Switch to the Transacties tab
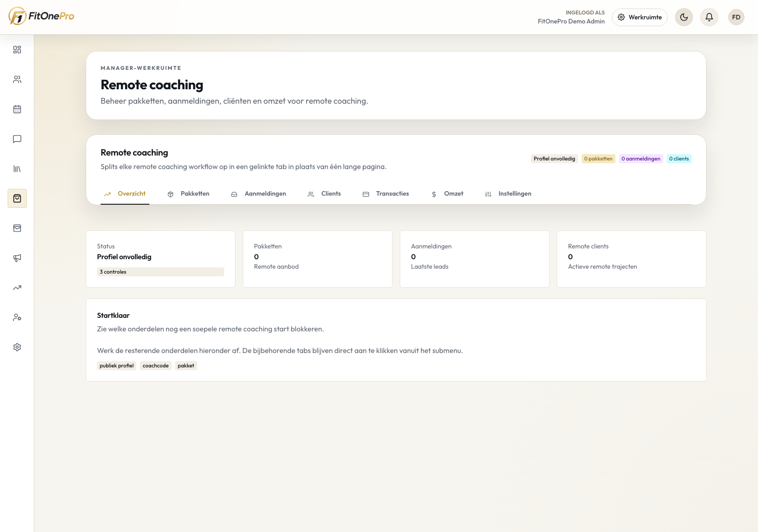The width and height of the screenshot is (758, 532). coord(386,194)
